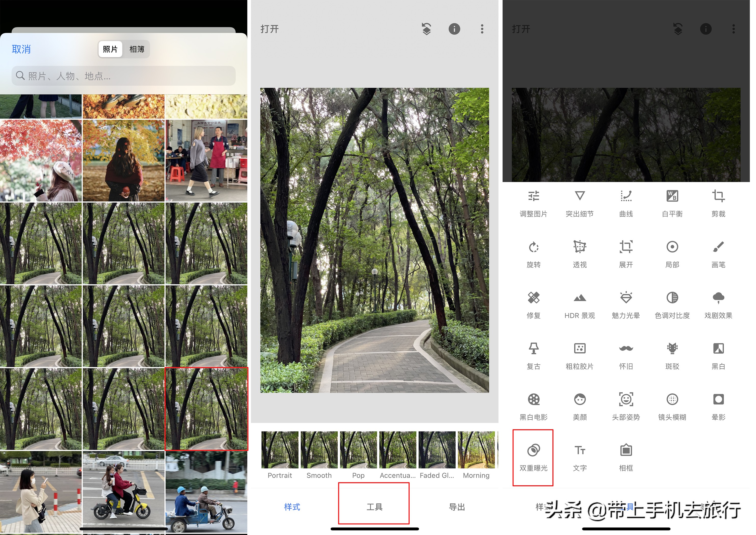Focus the 照片、人物、地点 search field
The height and width of the screenshot is (535, 756).
tap(124, 76)
